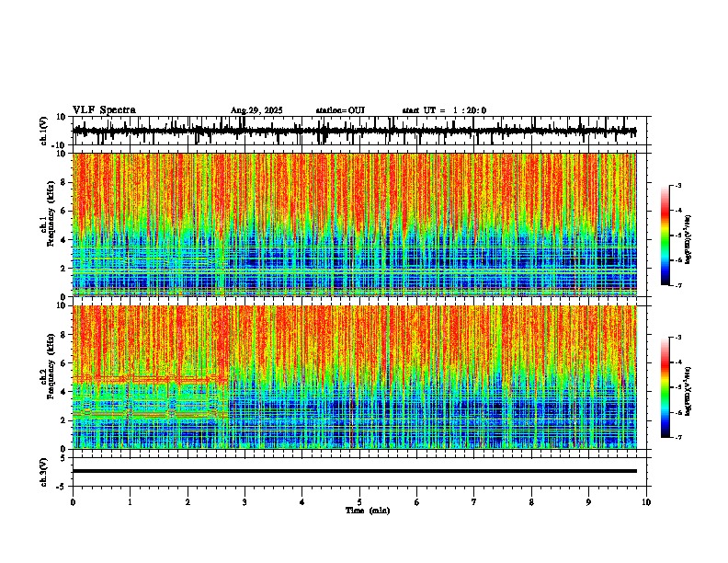Click the 'station=OUI' header label
The height and width of the screenshot is (563, 728).
[x=340, y=110]
